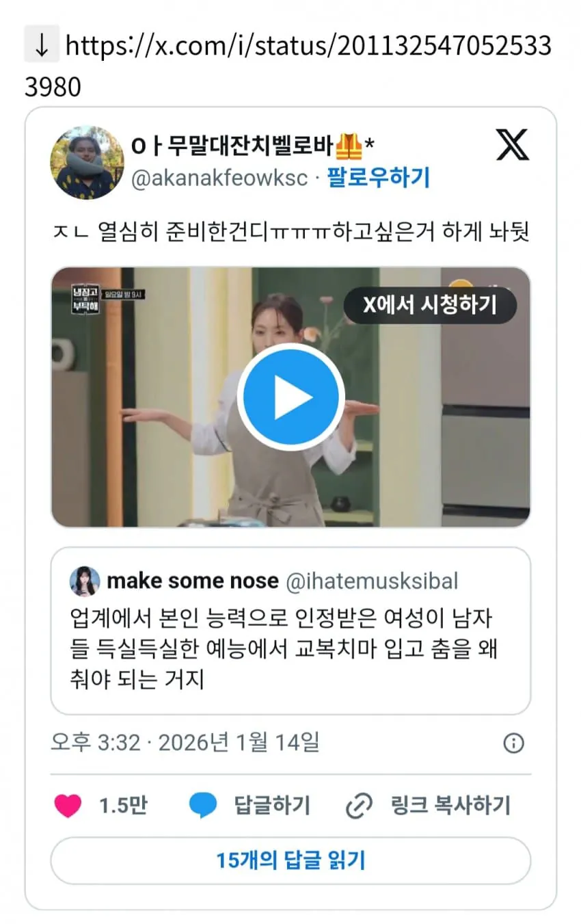Click the pink heart like icon
The height and width of the screenshot is (924, 581).
68,806
